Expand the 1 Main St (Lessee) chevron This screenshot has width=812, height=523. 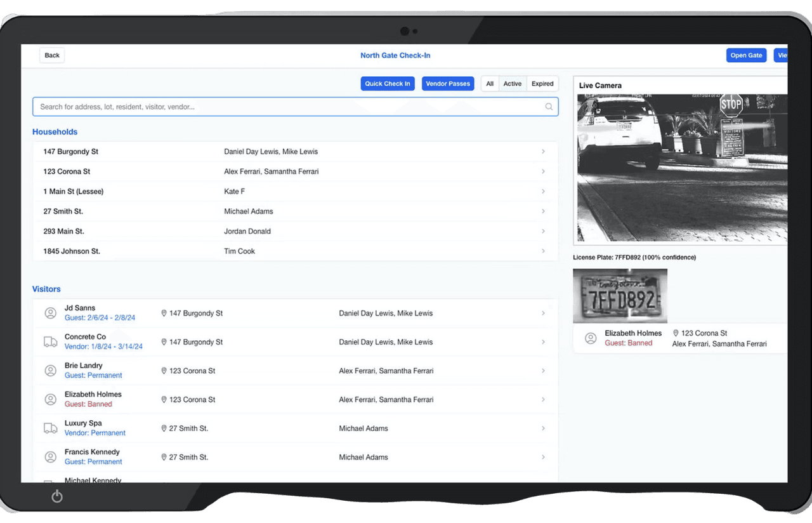pyautogui.click(x=543, y=192)
